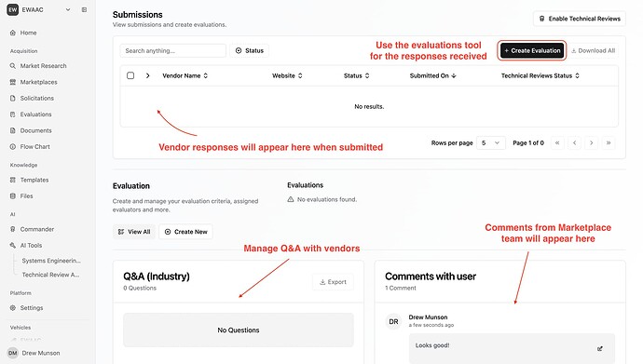This screenshot has height=364, width=643.
Task: Click the Marketplaces store icon
Action: (13, 82)
